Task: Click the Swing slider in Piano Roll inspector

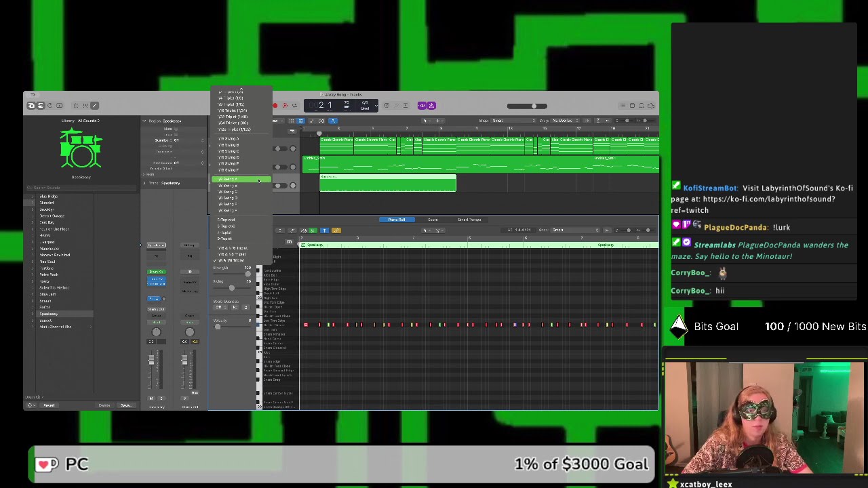Action: (x=231, y=288)
